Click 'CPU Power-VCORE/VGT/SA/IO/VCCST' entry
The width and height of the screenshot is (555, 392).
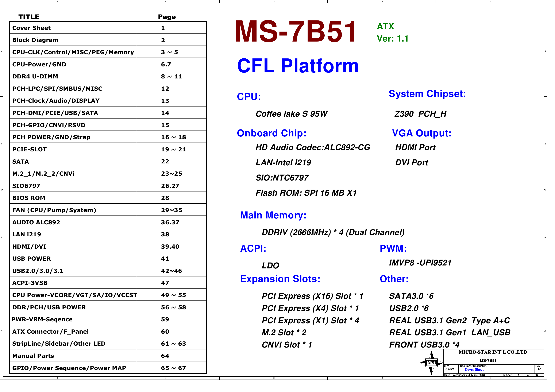click(x=74, y=295)
